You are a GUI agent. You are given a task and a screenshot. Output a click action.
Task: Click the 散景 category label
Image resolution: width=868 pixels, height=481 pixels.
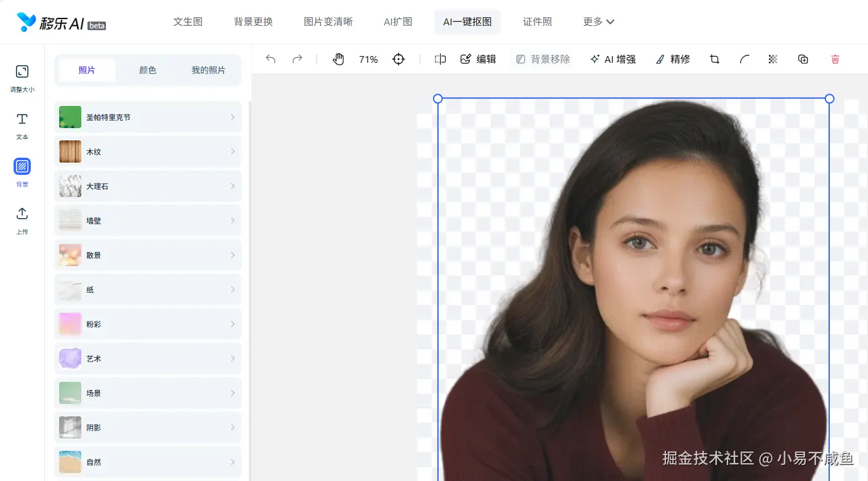(94, 255)
